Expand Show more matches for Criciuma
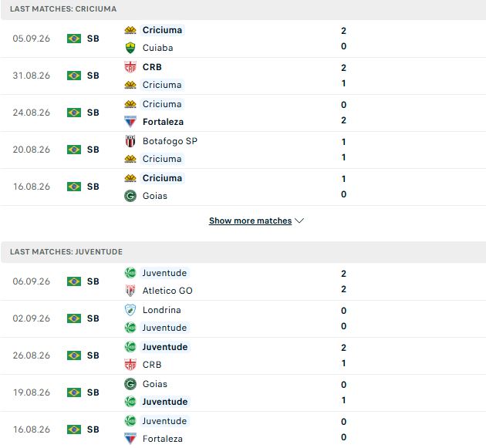The height and width of the screenshot is (448, 486). point(250,221)
